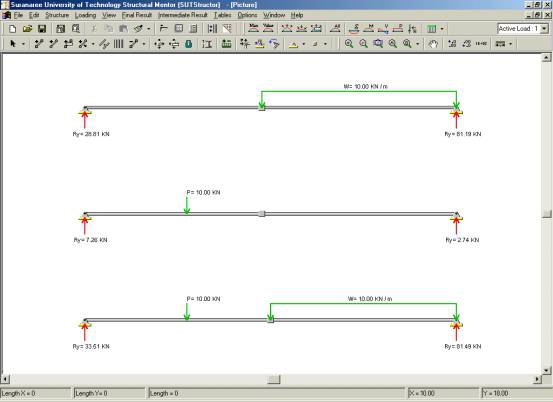Open the Intermediate Result menu
The height and width of the screenshot is (402, 553).
(183, 15)
